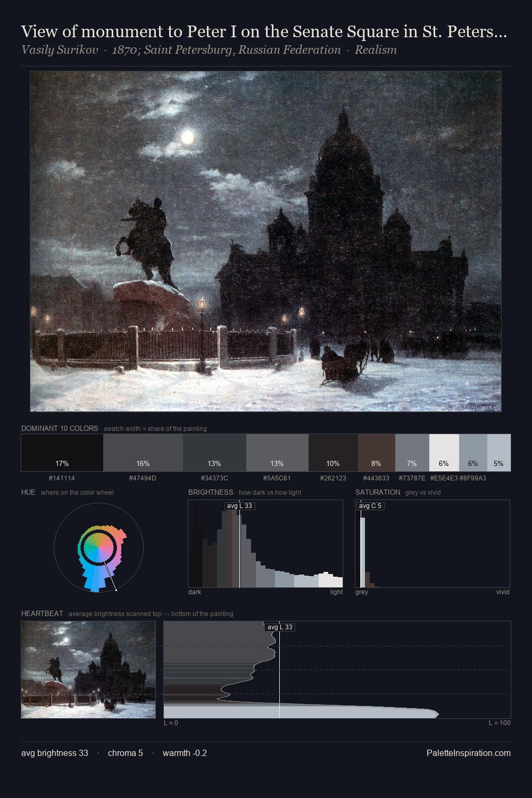Click the 'grey' axis label

362,592
